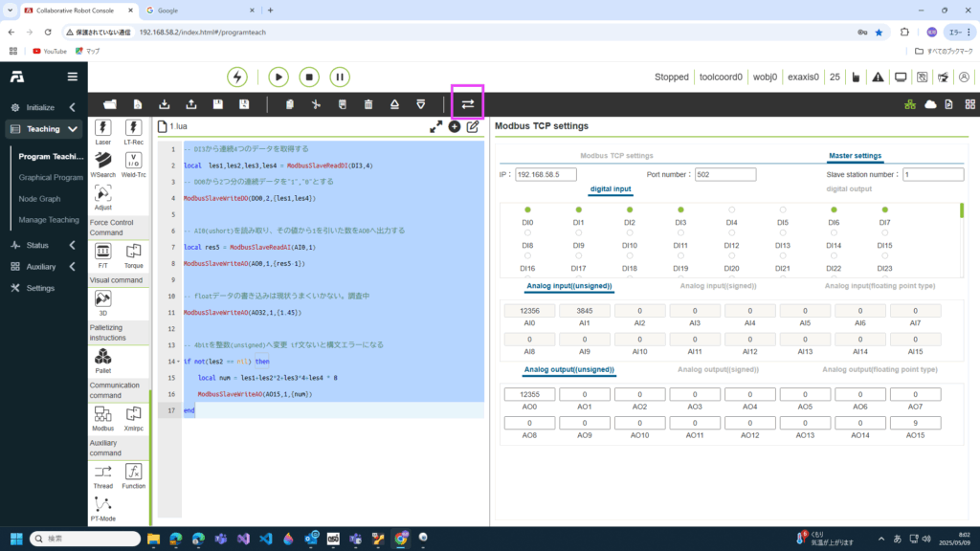
Task: Select the Adjust command icon
Action: 103,197
